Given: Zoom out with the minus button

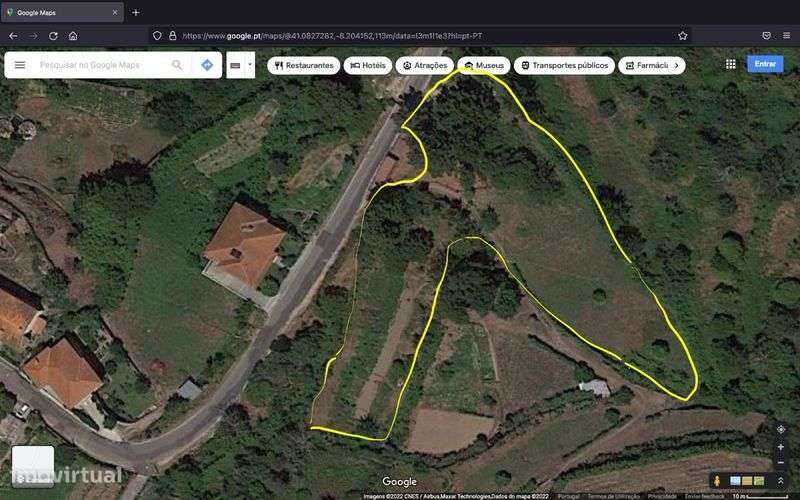Looking at the screenshot, I should coord(781,463).
